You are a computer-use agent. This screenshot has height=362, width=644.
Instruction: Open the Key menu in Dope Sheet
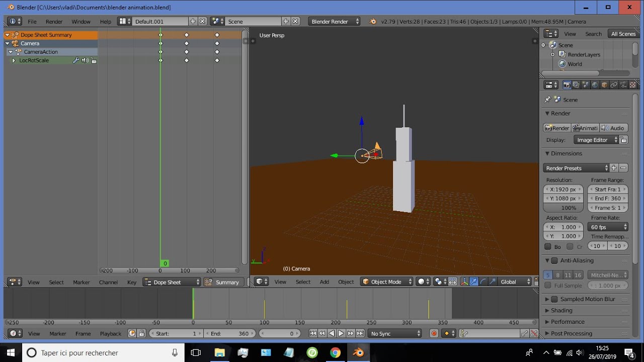[x=132, y=282]
